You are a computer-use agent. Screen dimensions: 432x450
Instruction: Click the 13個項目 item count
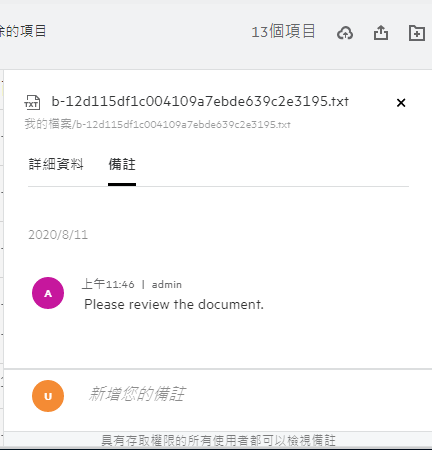(x=283, y=32)
